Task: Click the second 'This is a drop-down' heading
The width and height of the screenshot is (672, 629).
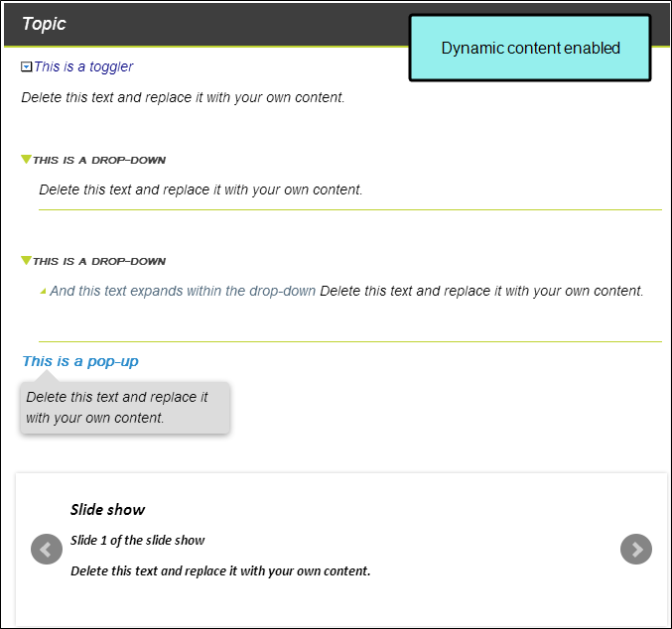Action: click(x=99, y=261)
